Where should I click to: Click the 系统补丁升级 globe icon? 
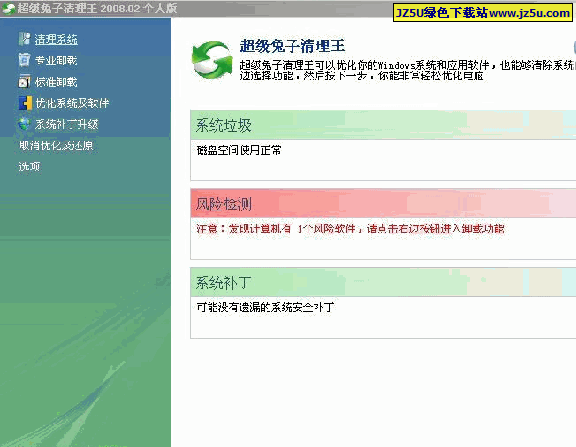(24, 124)
